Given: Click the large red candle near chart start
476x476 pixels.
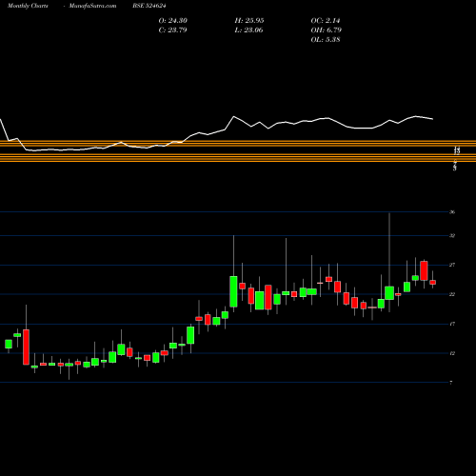Looking at the screenshot, I should coord(26,347).
